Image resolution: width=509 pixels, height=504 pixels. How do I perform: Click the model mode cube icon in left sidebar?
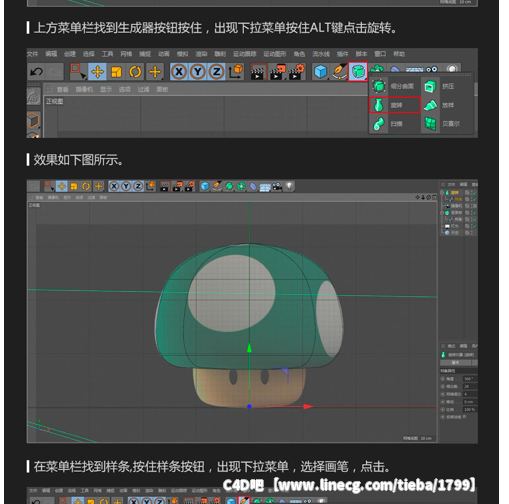(33, 120)
